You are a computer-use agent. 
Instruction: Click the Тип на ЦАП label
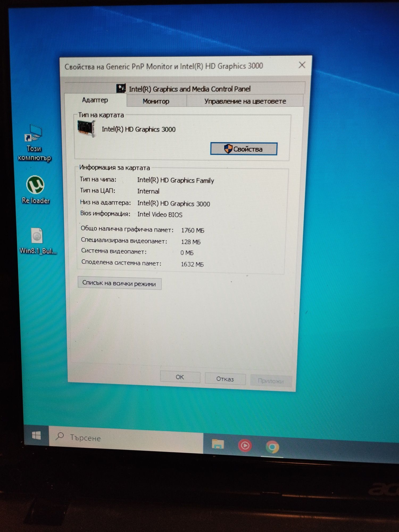tap(98, 190)
